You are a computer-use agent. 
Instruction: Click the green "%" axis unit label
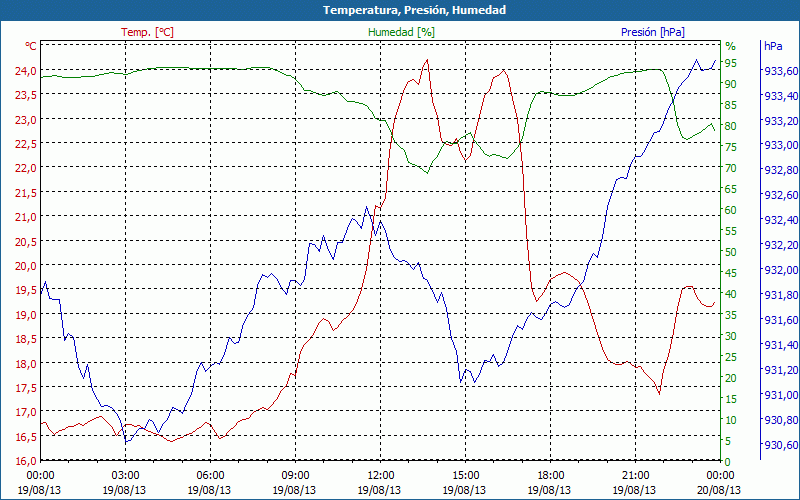[731, 46]
